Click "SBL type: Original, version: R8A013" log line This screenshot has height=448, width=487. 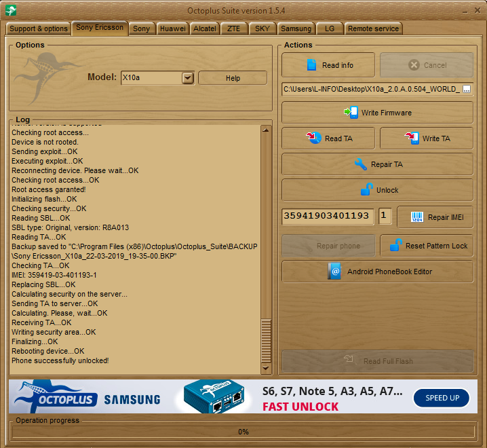click(x=70, y=227)
